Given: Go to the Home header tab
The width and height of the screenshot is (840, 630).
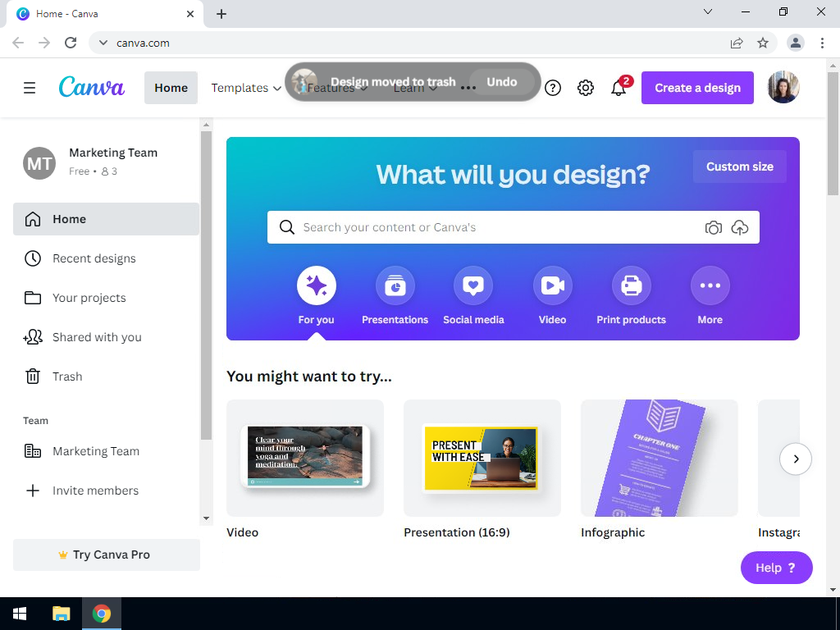Looking at the screenshot, I should coord(171,88).
